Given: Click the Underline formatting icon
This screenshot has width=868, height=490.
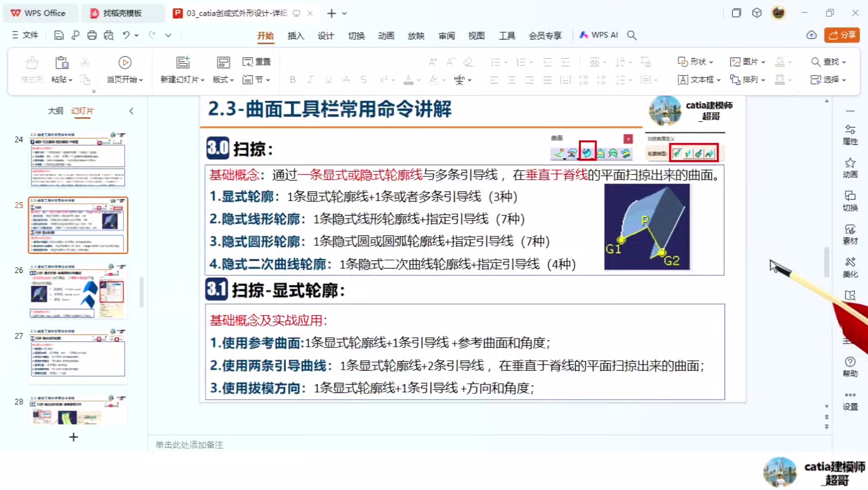Looking at the screenshot, I should (x=328, y=79).
